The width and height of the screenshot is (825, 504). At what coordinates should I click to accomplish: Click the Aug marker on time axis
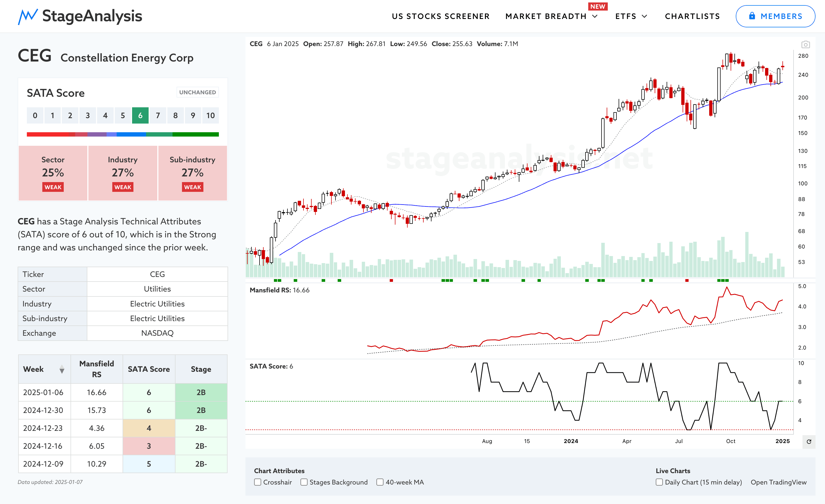(487, 441)
